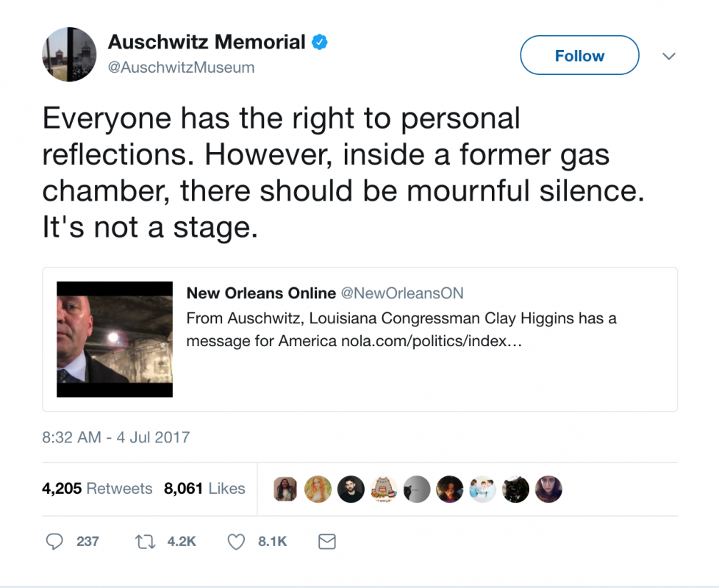View the 8,061 Likes list
The width and height of the screenshot is (719, 588).
204,489
